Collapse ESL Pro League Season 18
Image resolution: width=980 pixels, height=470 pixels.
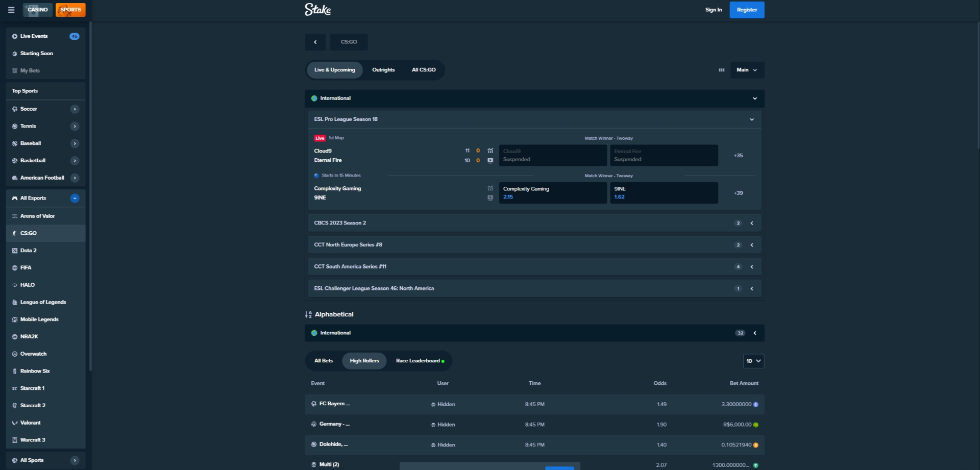[x=752, y=119]
